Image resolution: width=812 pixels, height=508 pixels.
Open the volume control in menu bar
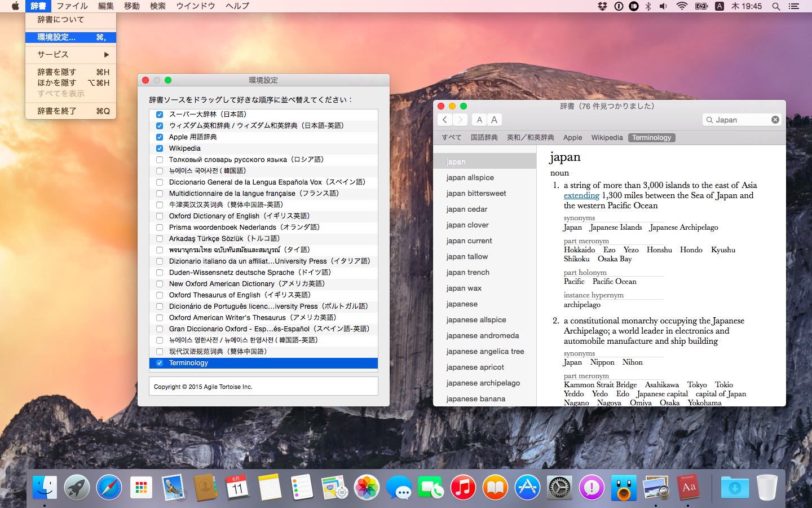click(x=663, y=6)
